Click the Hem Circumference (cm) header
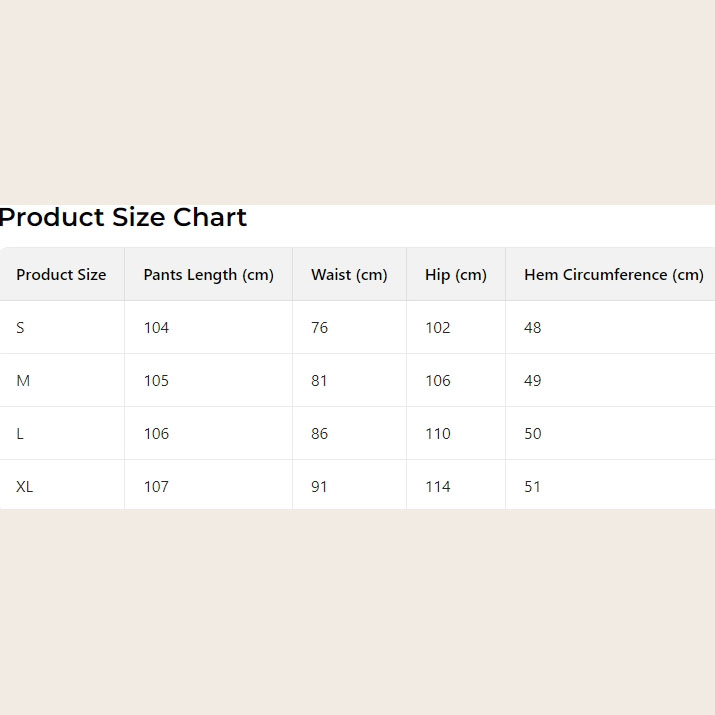 (x=613, y=275)
